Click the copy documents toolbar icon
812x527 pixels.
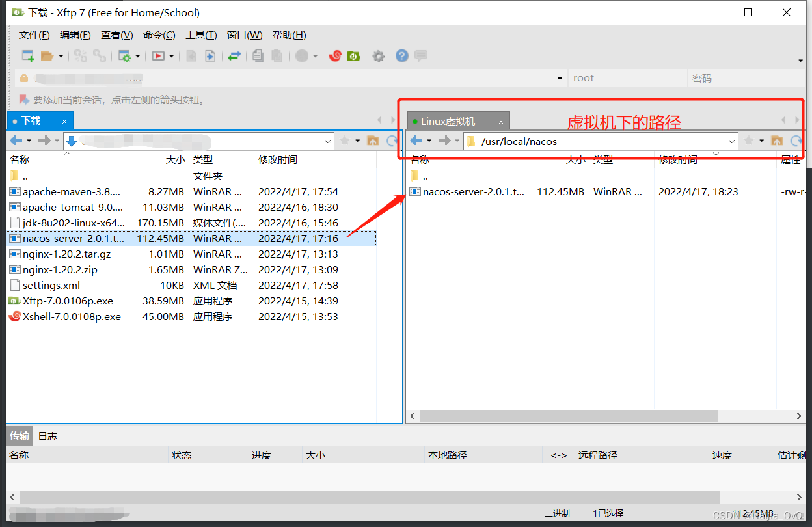point(258,56)
